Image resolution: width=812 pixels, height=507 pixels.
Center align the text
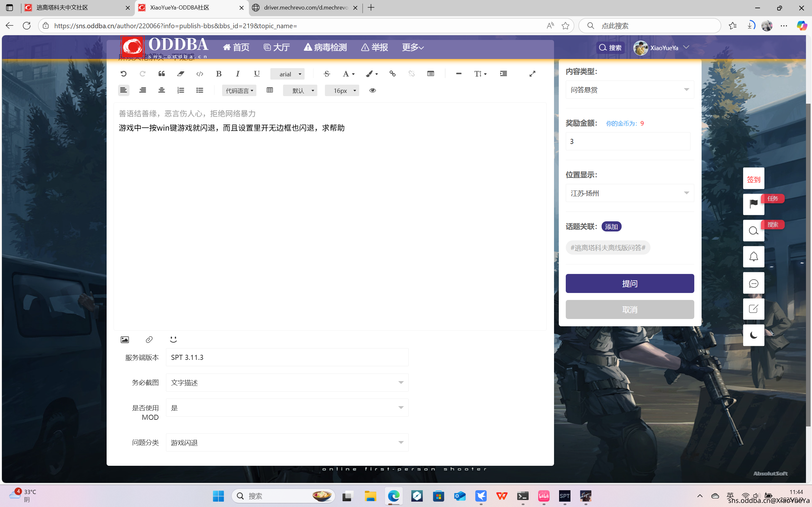pos(162,90)
